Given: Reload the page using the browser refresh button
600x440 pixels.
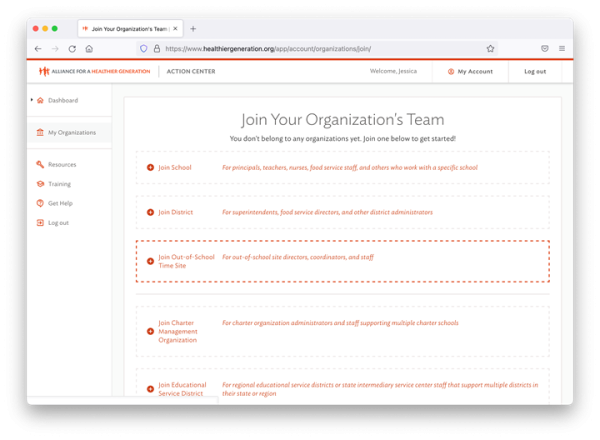Looking at the screenshot, I should coord(72,48).
